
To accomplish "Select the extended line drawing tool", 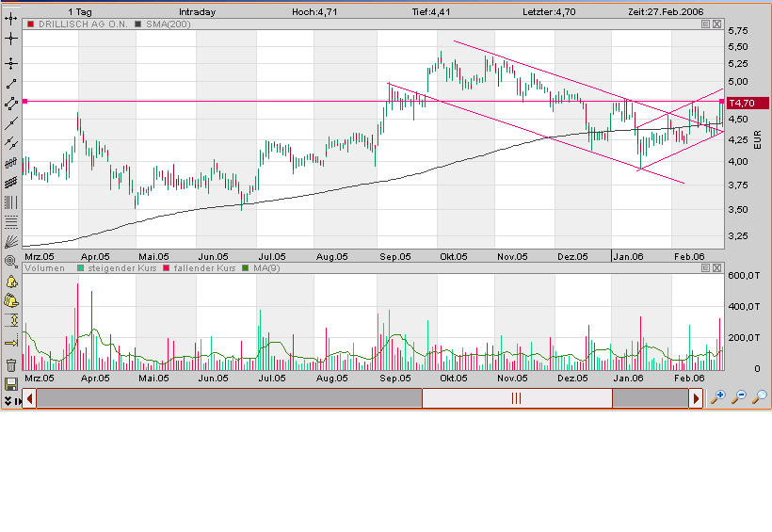I will [x=11, y=123].
